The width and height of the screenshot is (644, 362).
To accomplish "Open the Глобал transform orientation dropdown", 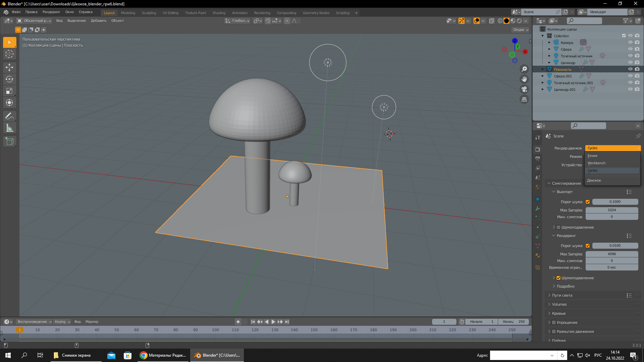I will click(x=237, y=21).
